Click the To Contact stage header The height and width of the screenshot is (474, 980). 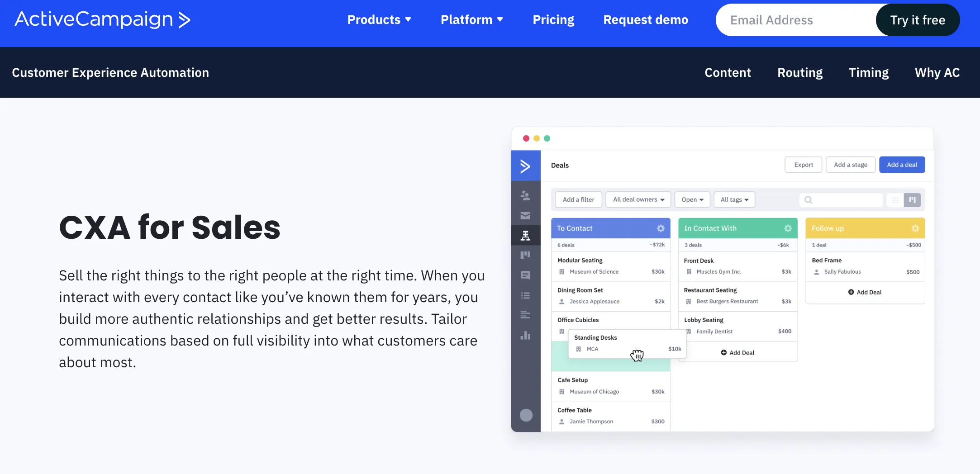[x=611, y=228]
